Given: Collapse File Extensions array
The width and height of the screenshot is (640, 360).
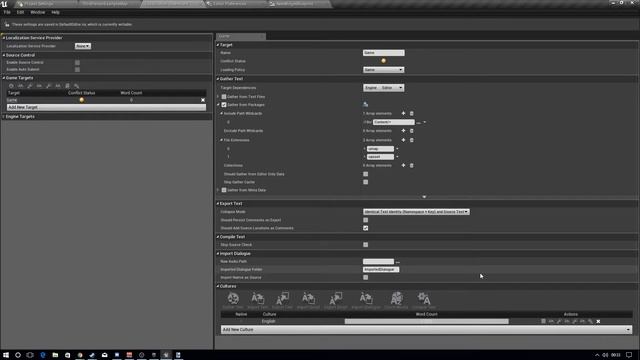Looking at the screenshot, I should click(222, 140).
